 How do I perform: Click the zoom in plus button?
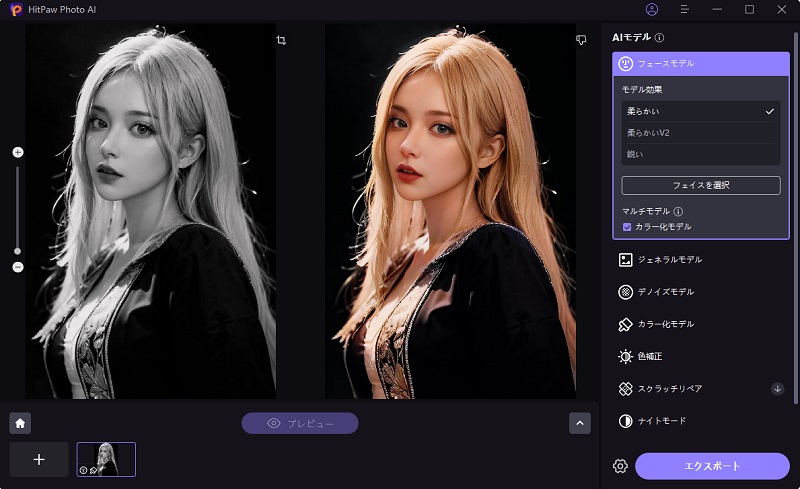[x=17, y=152]
